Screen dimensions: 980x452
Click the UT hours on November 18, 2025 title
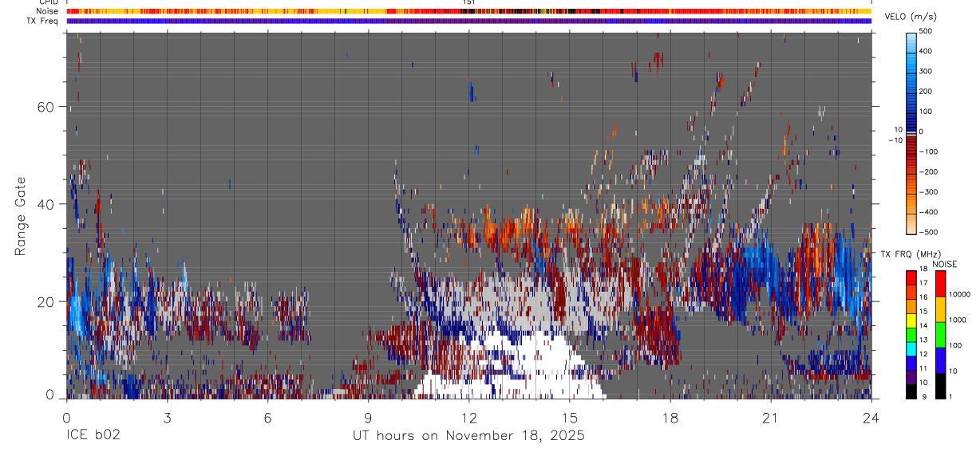[468, 436]
